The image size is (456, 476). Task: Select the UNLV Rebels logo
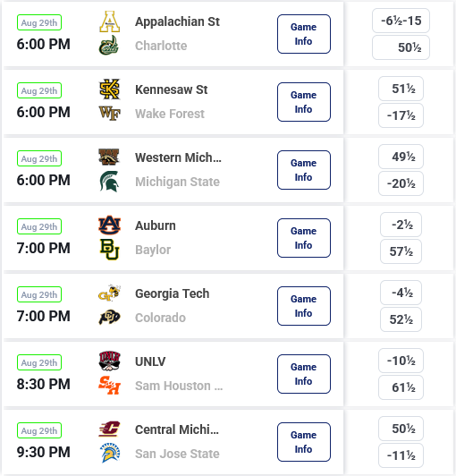coord(109,361)
